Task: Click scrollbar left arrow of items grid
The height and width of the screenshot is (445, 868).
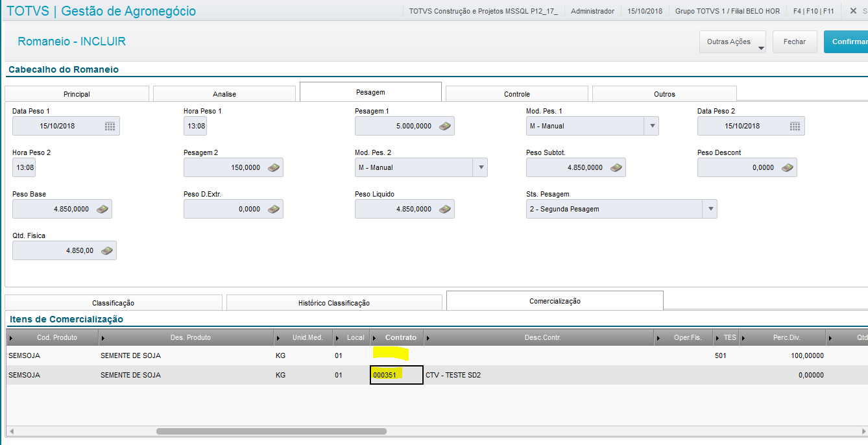Action: pos(11,431)
